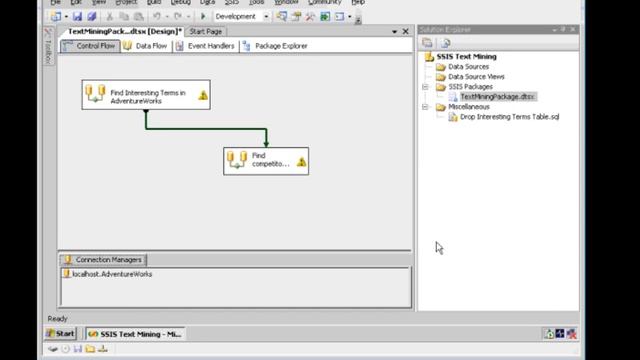Close the design document with the X
The width and height of the screenshot is (640, 360).
405,31
